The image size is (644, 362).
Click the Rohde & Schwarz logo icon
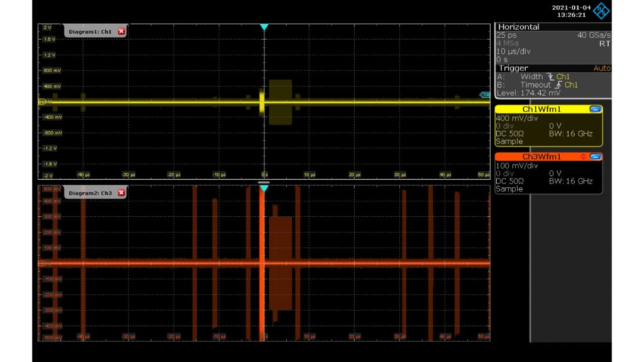click(602, 10)
